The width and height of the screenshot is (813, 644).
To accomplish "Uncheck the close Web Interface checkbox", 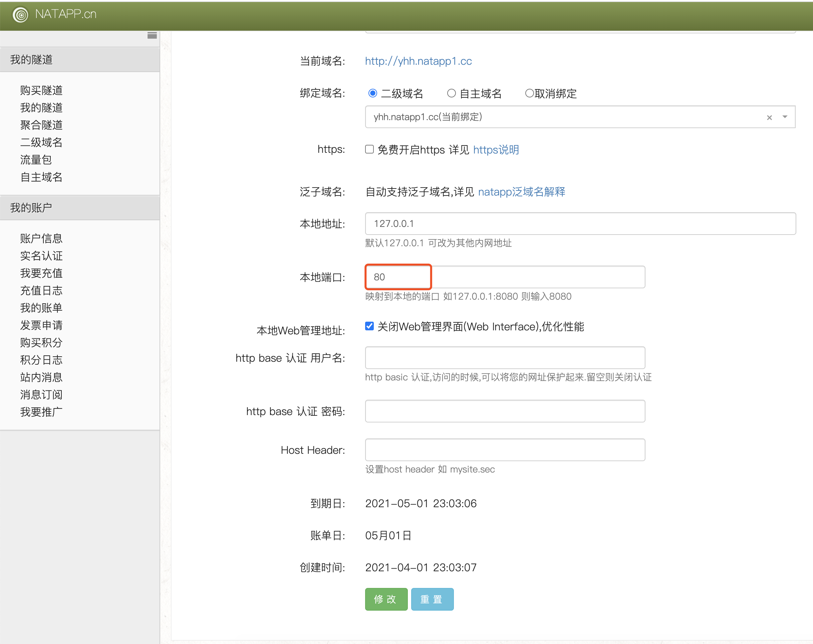I will 369,326.
